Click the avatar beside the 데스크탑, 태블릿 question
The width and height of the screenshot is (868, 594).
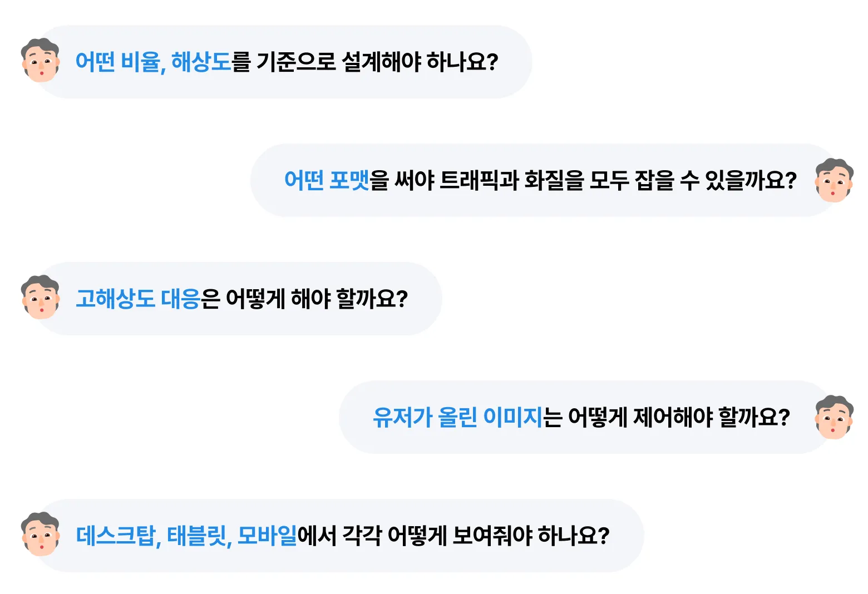tap(40, 534)
